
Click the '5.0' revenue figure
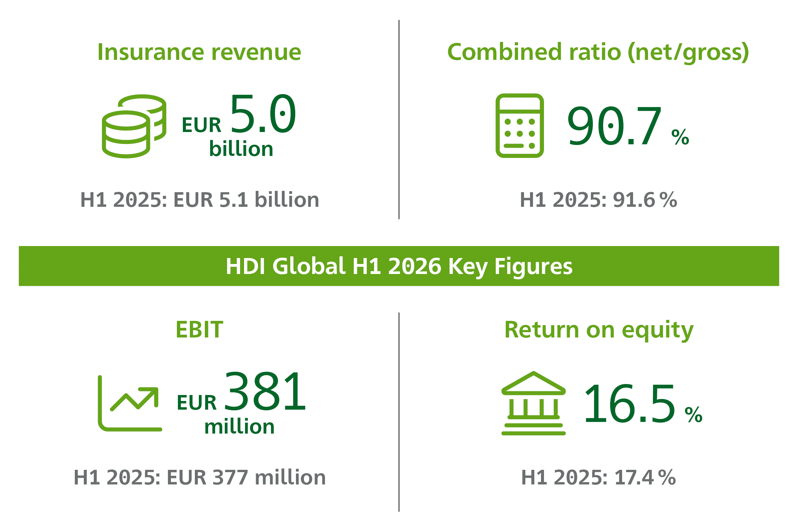[263, 114]
